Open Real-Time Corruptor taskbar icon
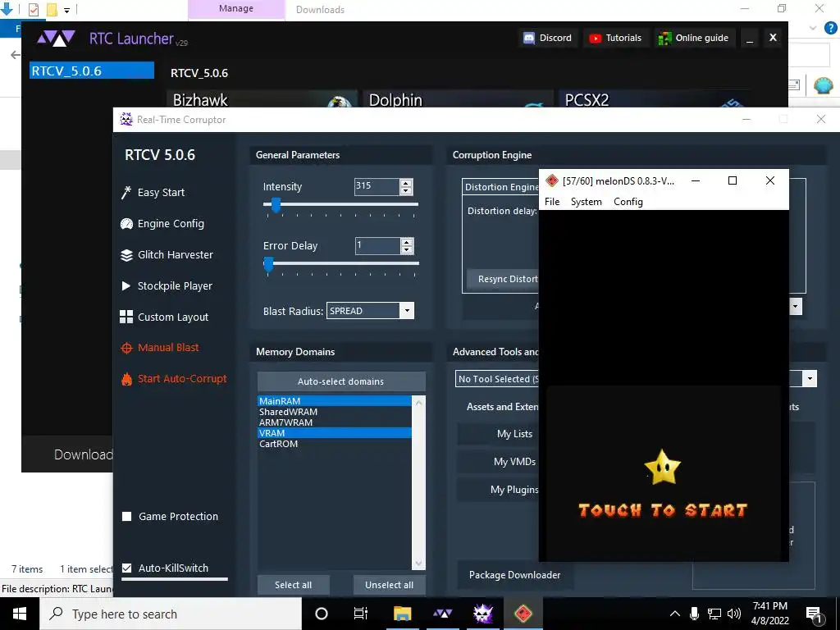Screen dimensions: 840x630 point(482,614)
